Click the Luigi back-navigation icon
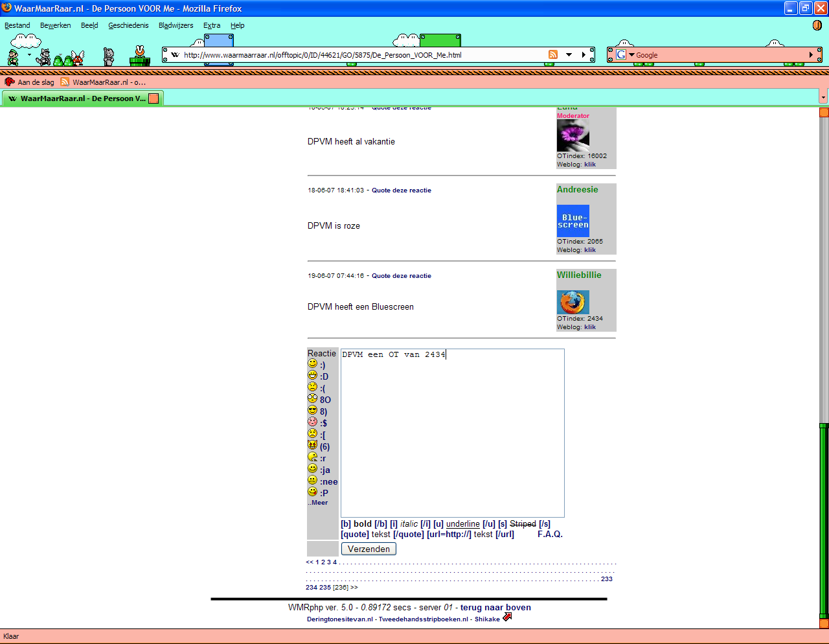Image resolution: width=829 pixels, height=644 pixels. [x=13, y=57]
